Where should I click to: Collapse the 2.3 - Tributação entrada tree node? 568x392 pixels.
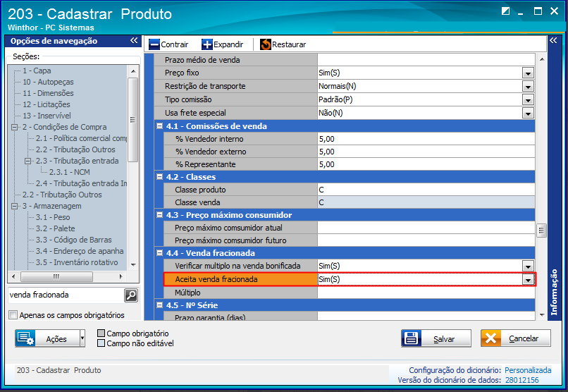pyautogui.click(x=28, y=161)
